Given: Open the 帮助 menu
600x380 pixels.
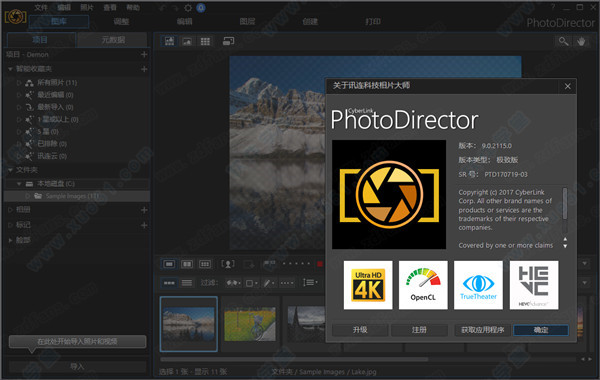Looking at the screenshot, I should pos(133,8).
